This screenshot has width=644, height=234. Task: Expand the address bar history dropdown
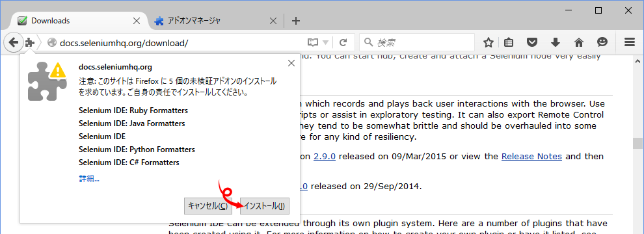point(326,42)
